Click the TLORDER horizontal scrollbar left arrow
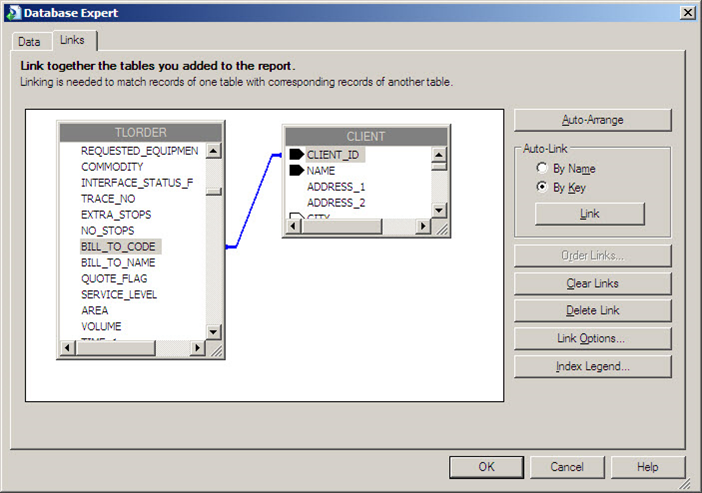702x493 pixels. (x=67, y=347)
